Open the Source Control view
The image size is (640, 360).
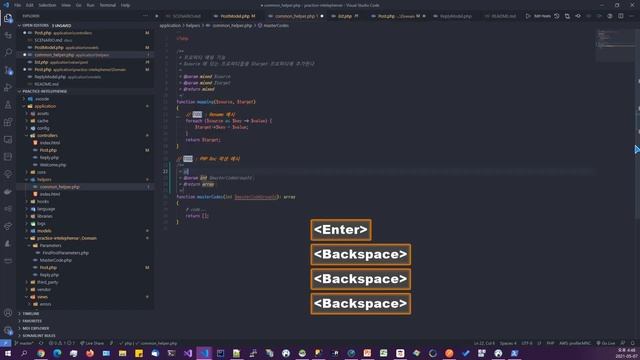(x=8, y=70)
